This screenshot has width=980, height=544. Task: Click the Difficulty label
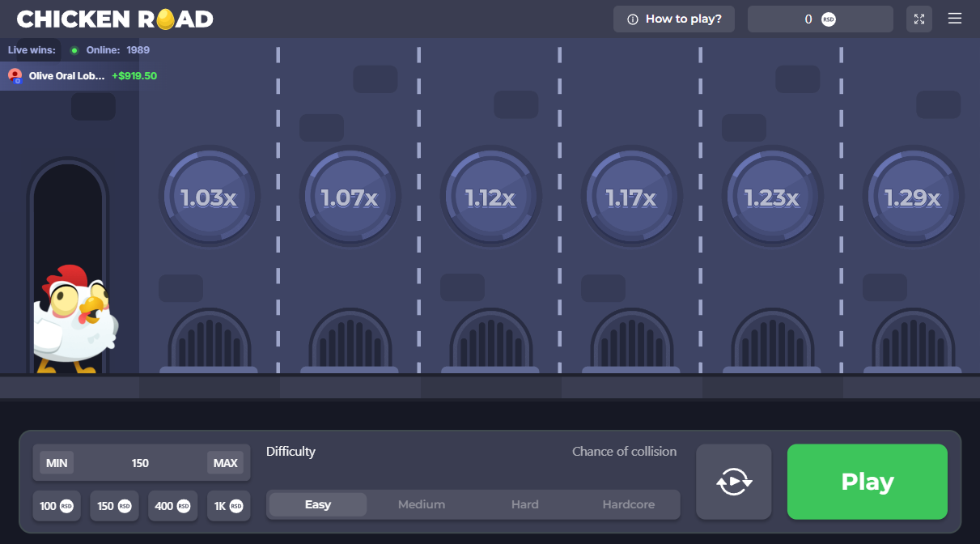tap(291, 452)
